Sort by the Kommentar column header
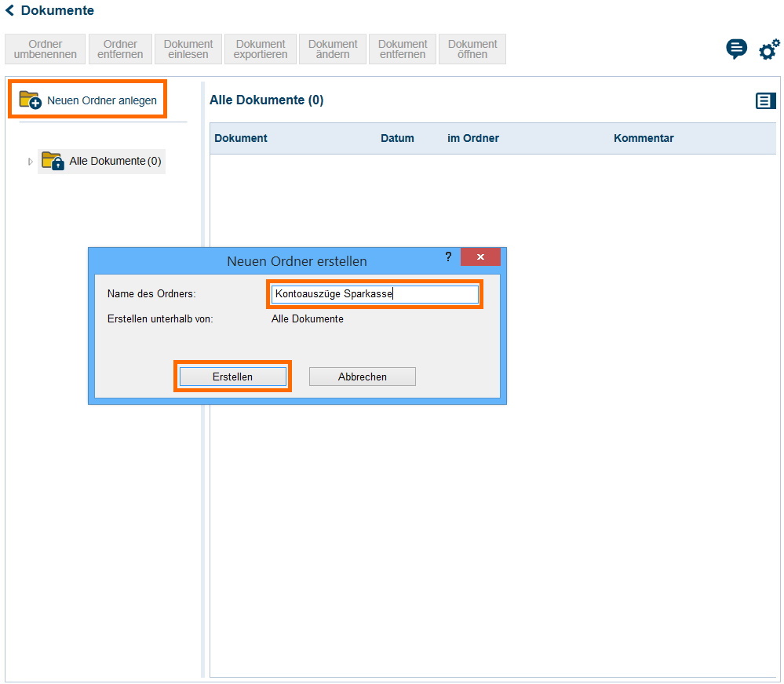The width and height of the screenshot is (784, 684). 644,138
